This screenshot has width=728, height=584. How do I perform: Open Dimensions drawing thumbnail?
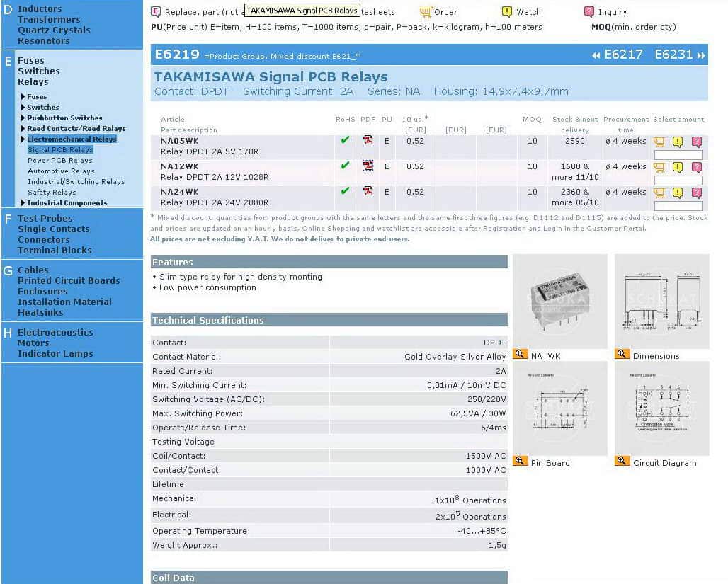(x=662, y=302)
